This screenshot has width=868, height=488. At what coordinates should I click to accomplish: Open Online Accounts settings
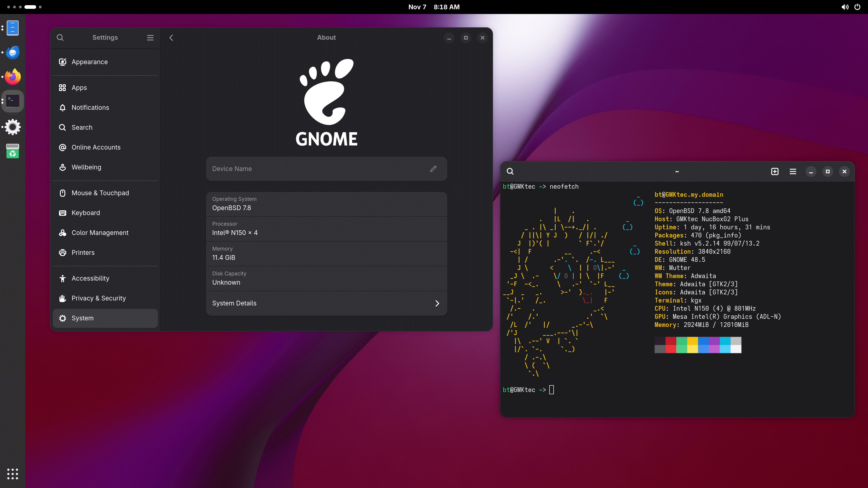96,147
